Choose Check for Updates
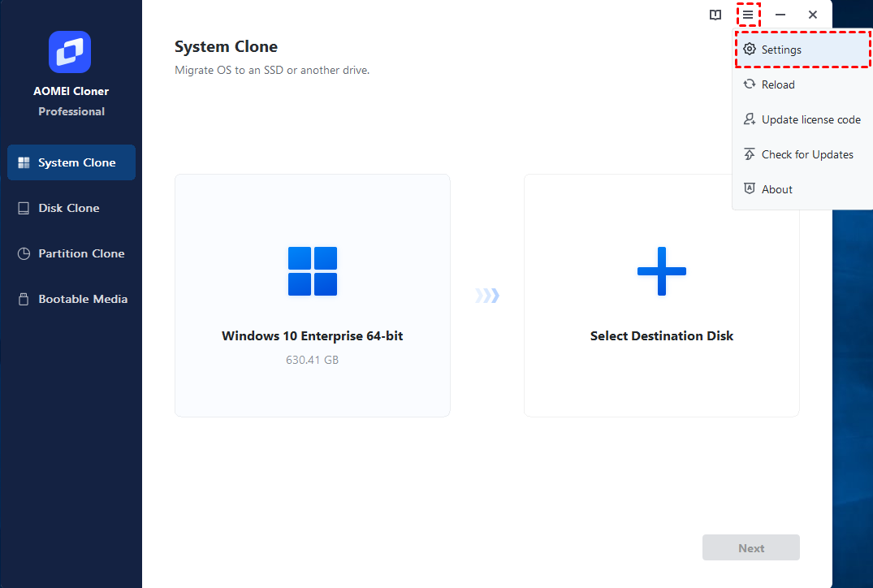This screenshot has width=873, height=588. (802, 154)
